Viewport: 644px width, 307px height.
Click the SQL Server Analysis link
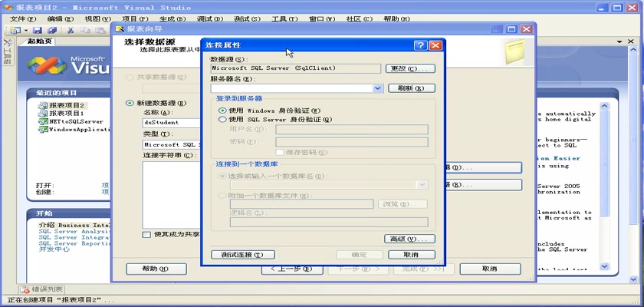coord(74,231)
